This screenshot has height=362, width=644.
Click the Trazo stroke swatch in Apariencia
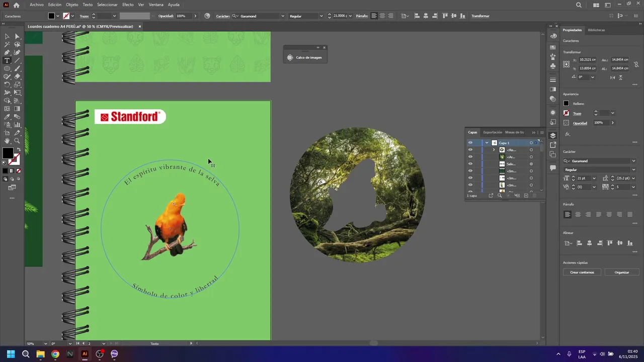click(x=567, y=113)
